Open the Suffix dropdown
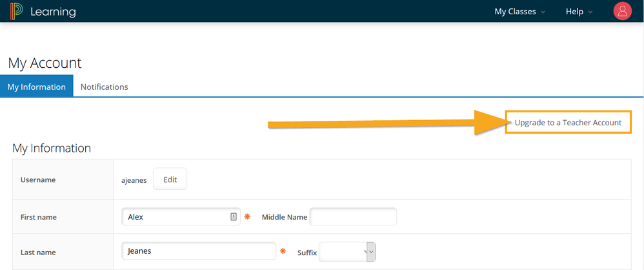The height and width of the screenshot is (270, 644). click(347, 252)
